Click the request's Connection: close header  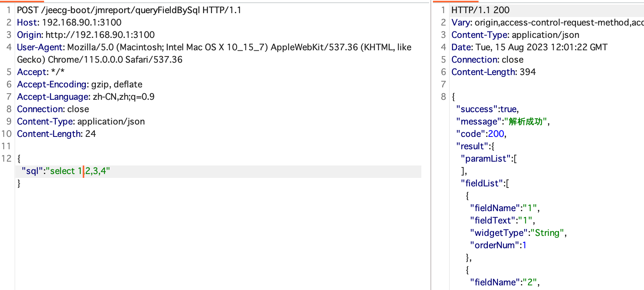53,109
